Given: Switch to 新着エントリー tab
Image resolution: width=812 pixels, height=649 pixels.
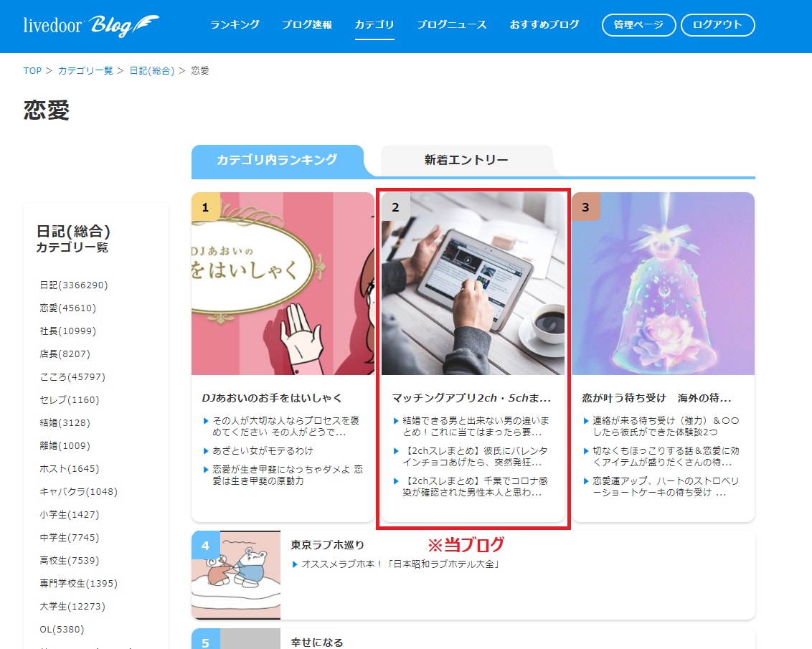Looking at the screenshot, I should click(466, 160).
